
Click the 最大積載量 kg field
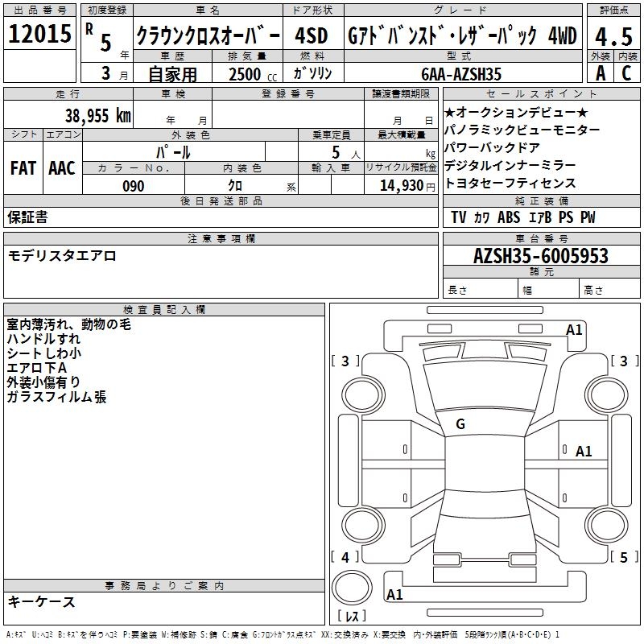coord(401,151)
